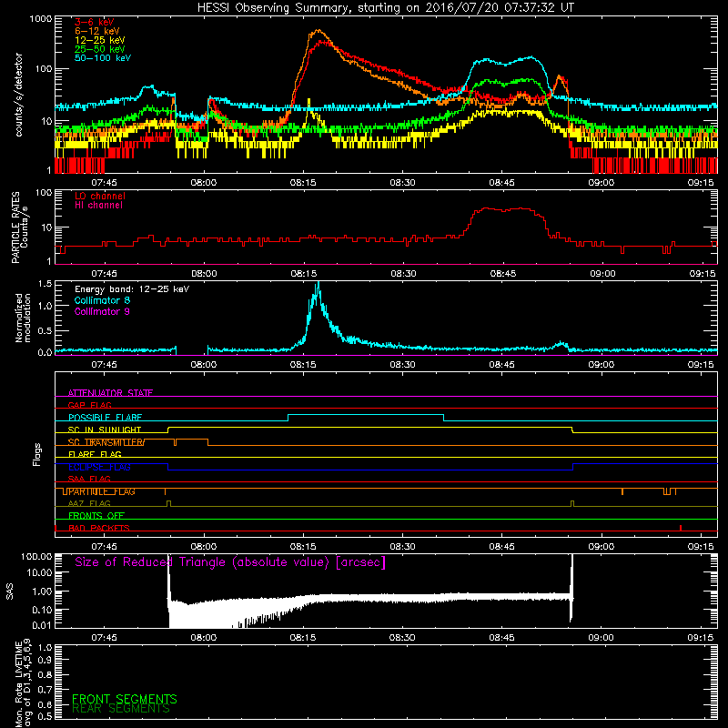Click the FLARE FLAG label
This screenshot has height=728, width=728.
tap(95, 454)
